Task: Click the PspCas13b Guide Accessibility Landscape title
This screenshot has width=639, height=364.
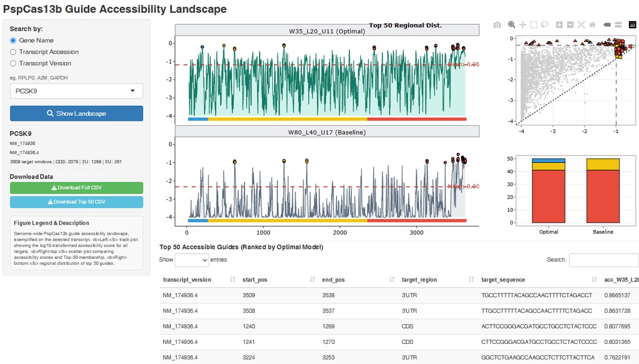Action: 115,9
